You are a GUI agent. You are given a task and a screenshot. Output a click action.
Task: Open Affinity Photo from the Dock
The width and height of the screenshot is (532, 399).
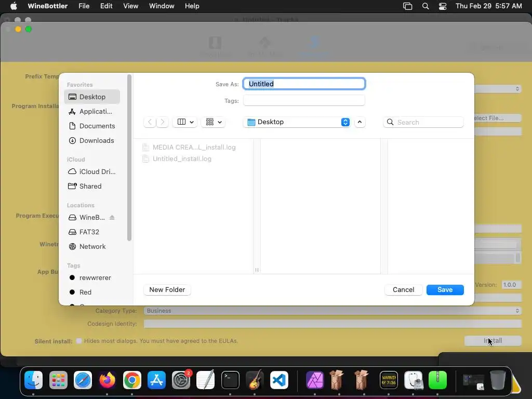pyautogui.click(x=315, y=380)
